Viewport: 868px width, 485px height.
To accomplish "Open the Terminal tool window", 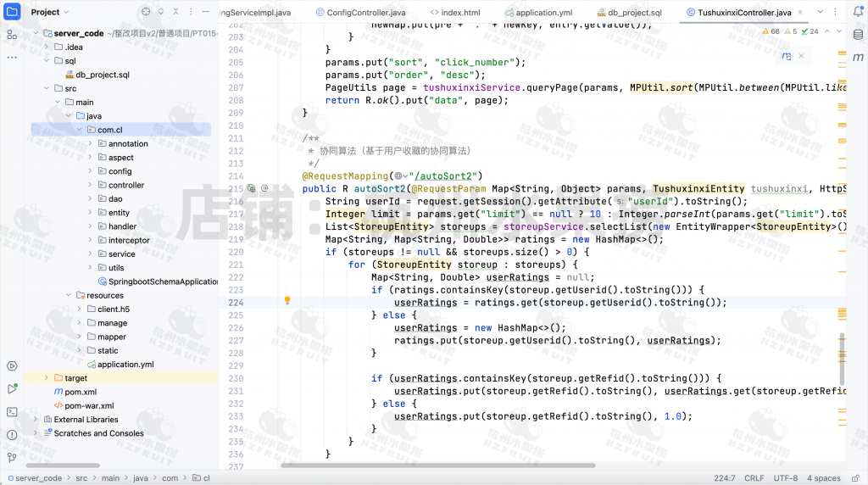I will point(12,411).
